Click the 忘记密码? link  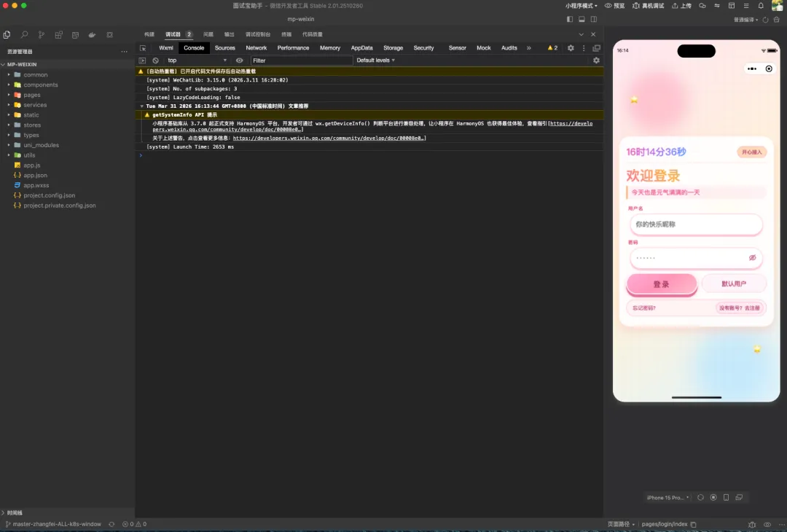[x=644, y=308]
